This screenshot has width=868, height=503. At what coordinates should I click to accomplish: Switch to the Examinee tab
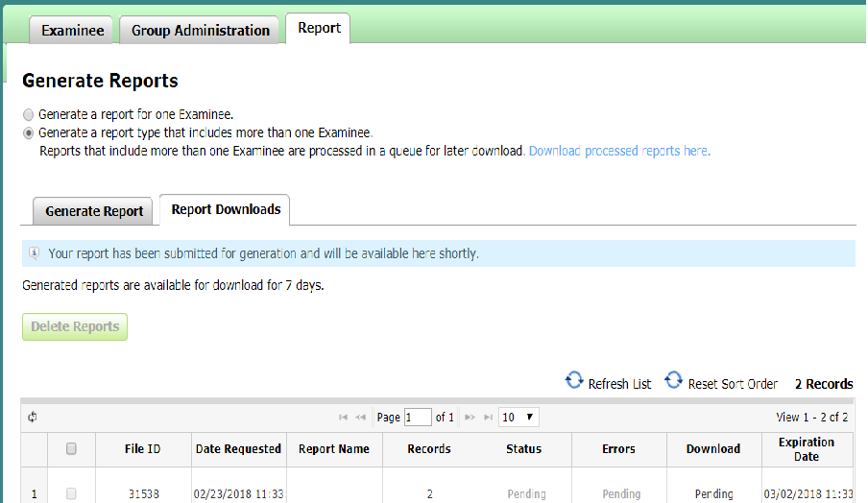pyautogui.click(x=73, y=31)
